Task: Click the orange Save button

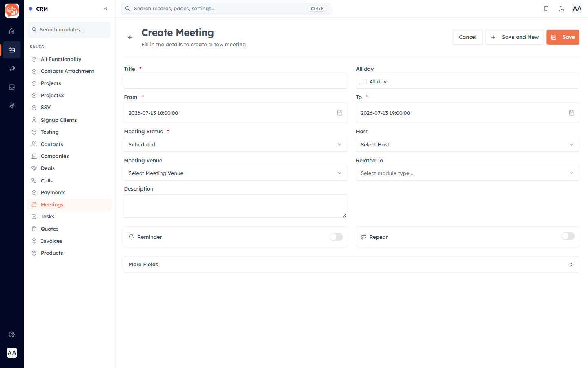Action: [563, 37]
